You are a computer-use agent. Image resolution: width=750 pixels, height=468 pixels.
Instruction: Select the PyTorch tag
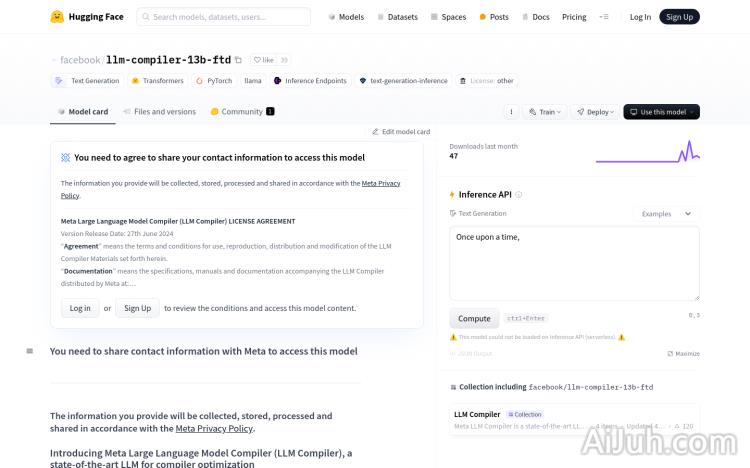pos(214,81)
